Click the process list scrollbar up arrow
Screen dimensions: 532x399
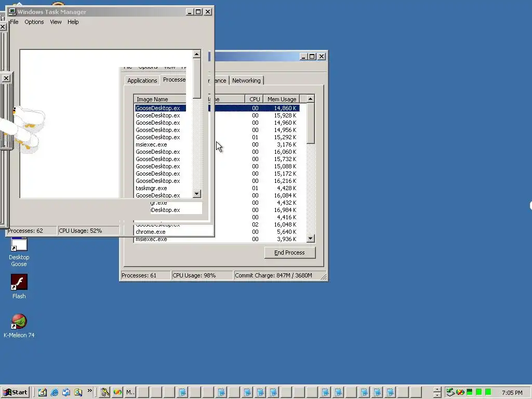click(x=311, y=99)
